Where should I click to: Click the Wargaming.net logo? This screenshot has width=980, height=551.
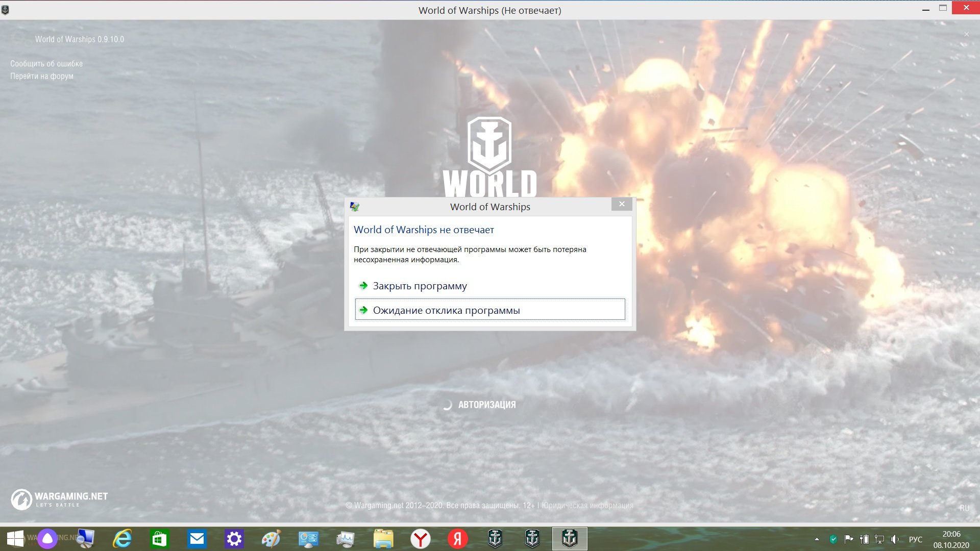(59, 499)
